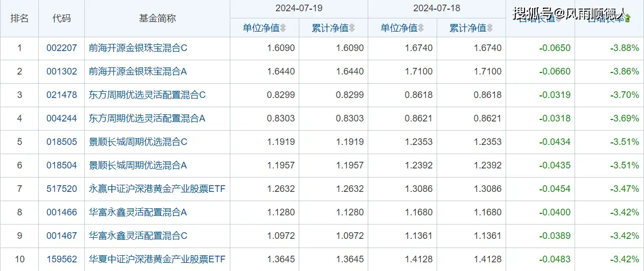
Task: Open fund code 004244
Action: point(62,118)
